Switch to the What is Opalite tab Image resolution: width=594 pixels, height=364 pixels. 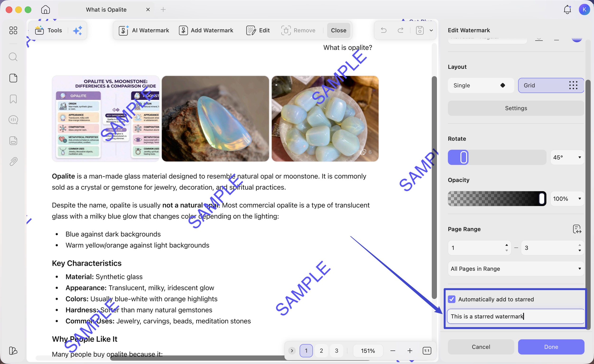click(x=106, y=10)
